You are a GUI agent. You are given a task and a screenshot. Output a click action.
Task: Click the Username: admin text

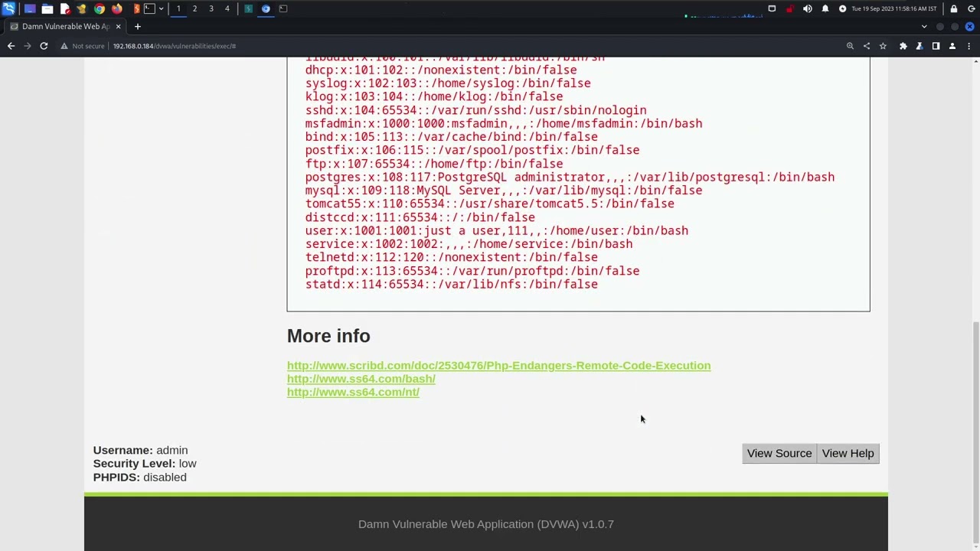(x=140, y=450)
